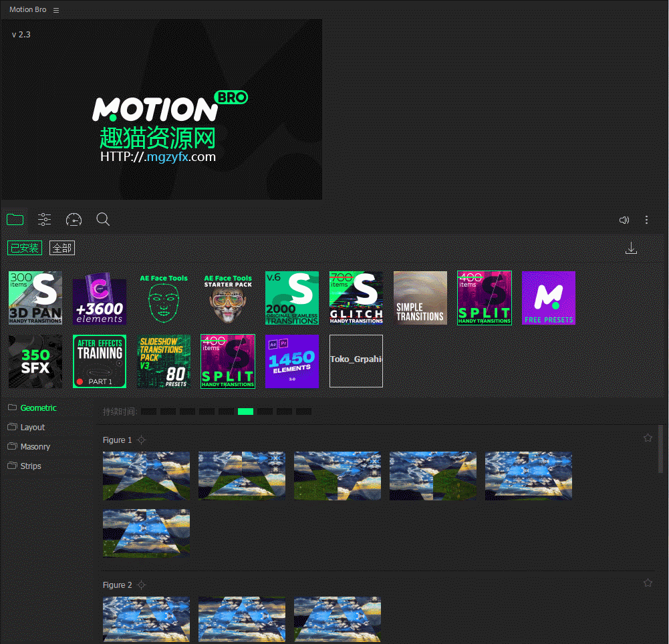669x644 pixels.
Task: Select the third duration segment
Action: click(x=187, y=412)
